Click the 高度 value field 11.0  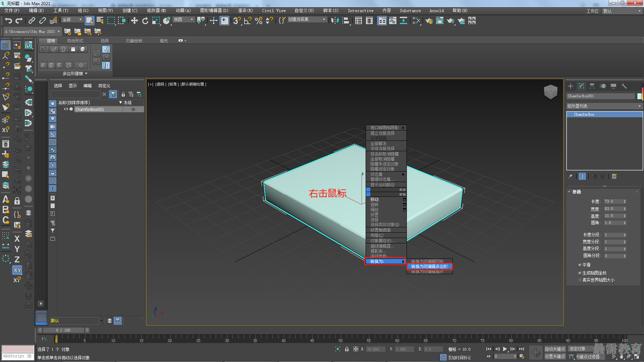[x=613, y=216]
